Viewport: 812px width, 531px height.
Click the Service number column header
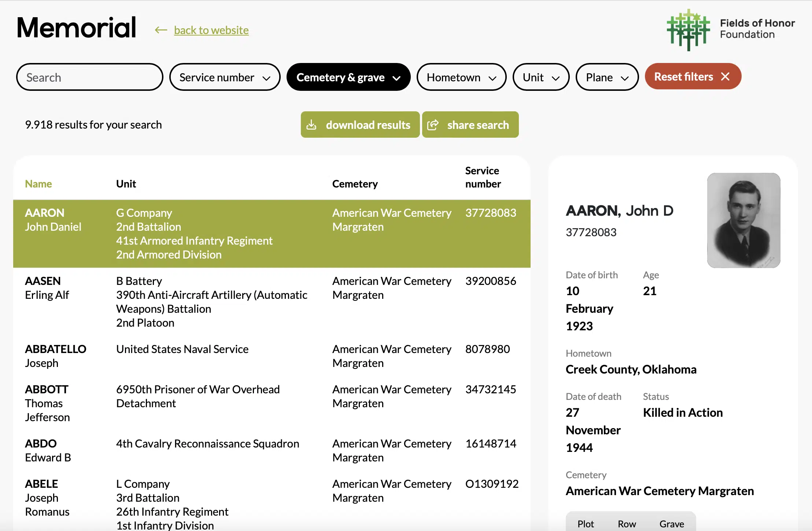pyautogui.click(x=483, y=177)
